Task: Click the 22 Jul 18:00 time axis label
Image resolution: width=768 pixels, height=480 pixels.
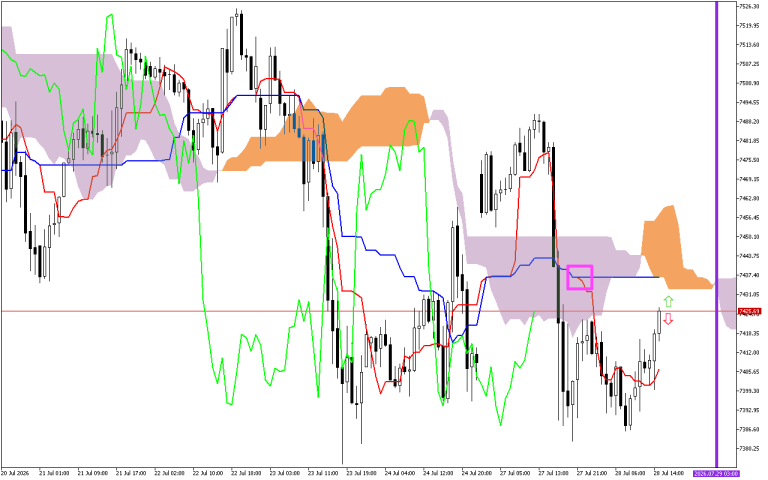Action: 246,474
